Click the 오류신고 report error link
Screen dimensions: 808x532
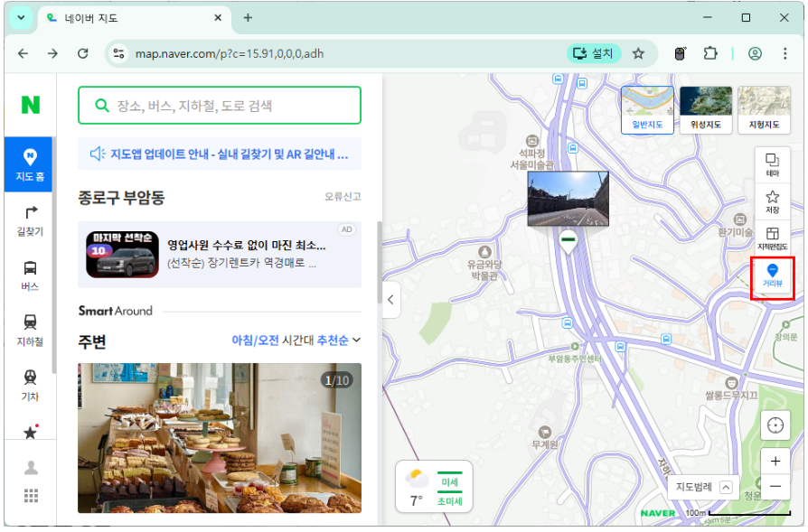[x=343, y=197]
